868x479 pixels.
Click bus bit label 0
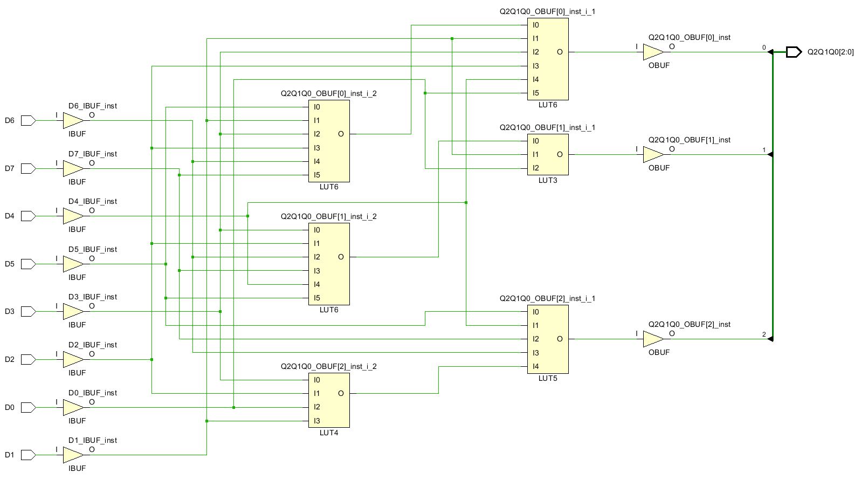[x=764, y=47]
